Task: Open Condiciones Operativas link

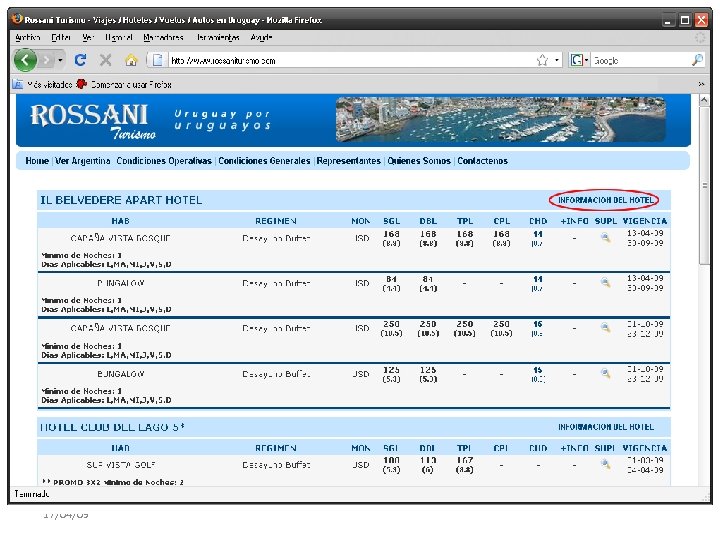Action: (164, 161)
